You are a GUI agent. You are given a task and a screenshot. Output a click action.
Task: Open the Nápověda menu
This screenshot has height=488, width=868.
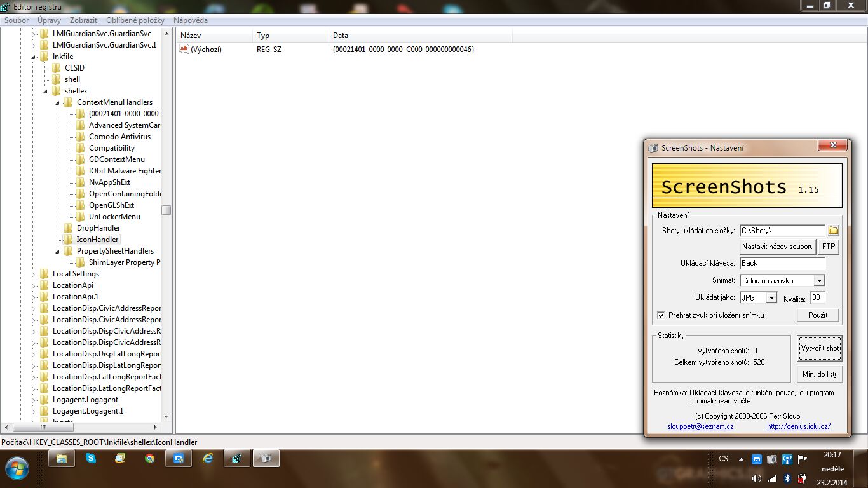190,20
